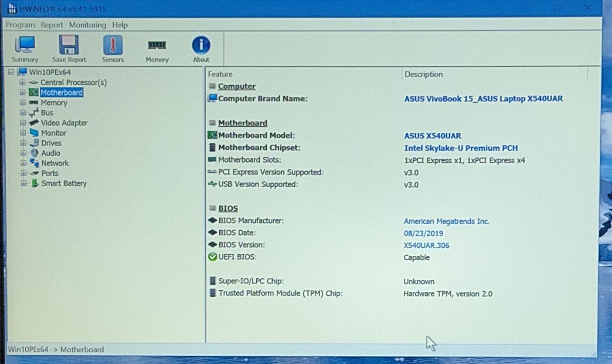The image size is (612, 364).
Task: Open the Program menu
Action: [20, 25]
